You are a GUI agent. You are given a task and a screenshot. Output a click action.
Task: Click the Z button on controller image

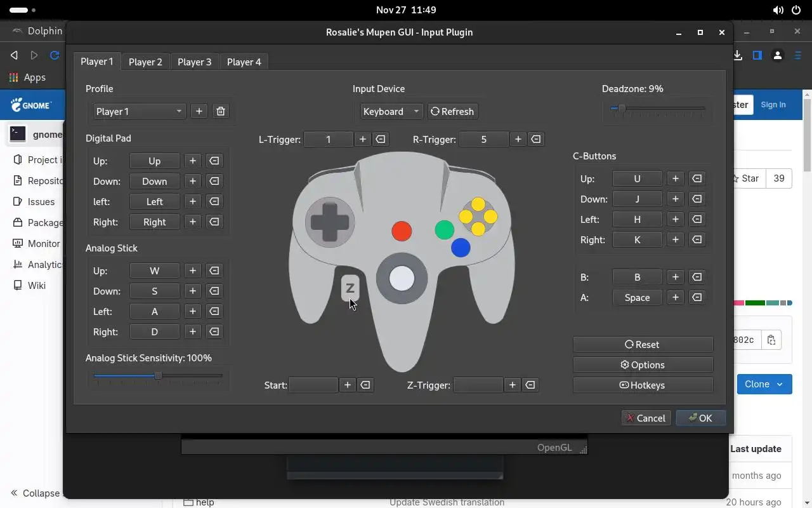[350, 288]
